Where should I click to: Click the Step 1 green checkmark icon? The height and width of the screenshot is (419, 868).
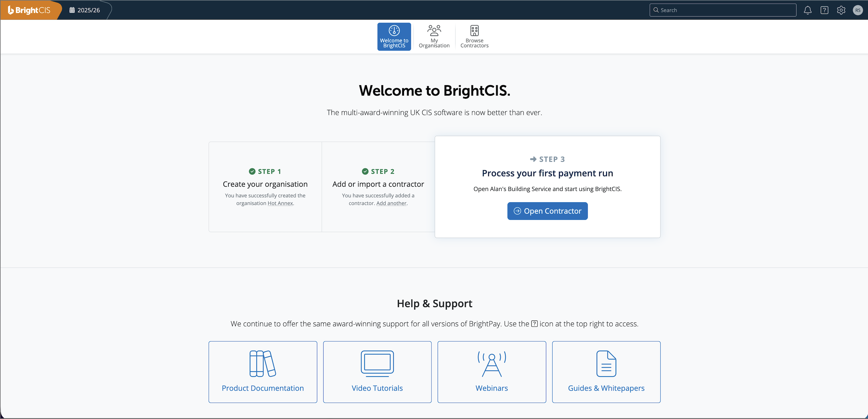pos(252,171)
